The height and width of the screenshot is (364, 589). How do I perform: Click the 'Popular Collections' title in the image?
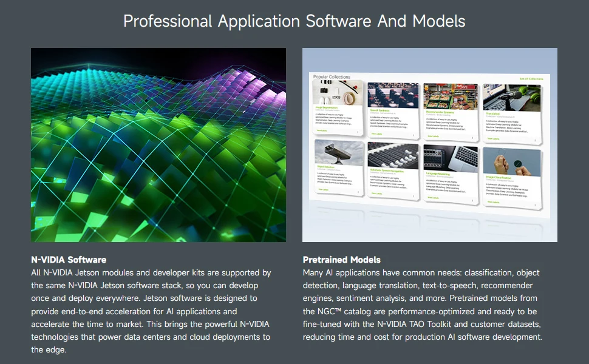click(x=332, y=77)
